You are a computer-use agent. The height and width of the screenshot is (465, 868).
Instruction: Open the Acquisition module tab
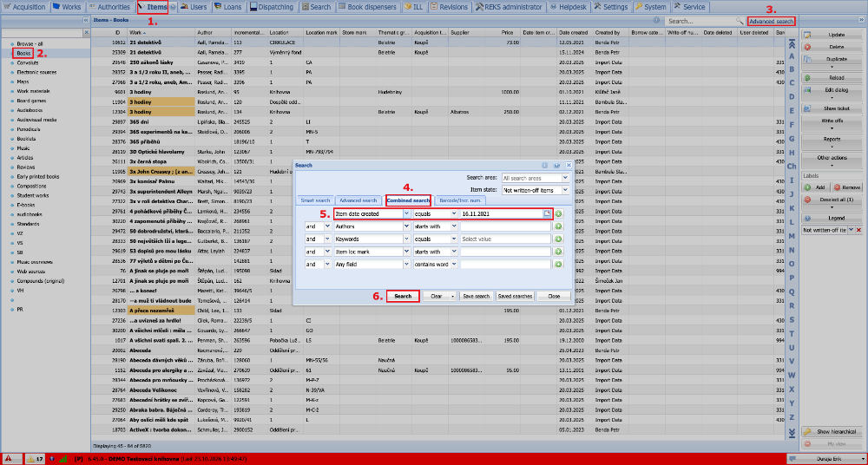25,7
